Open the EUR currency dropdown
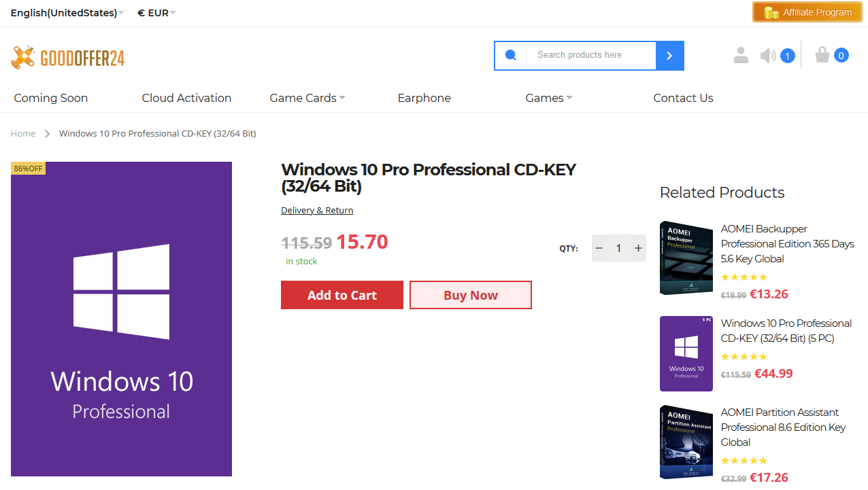 [x=156, y=13]
